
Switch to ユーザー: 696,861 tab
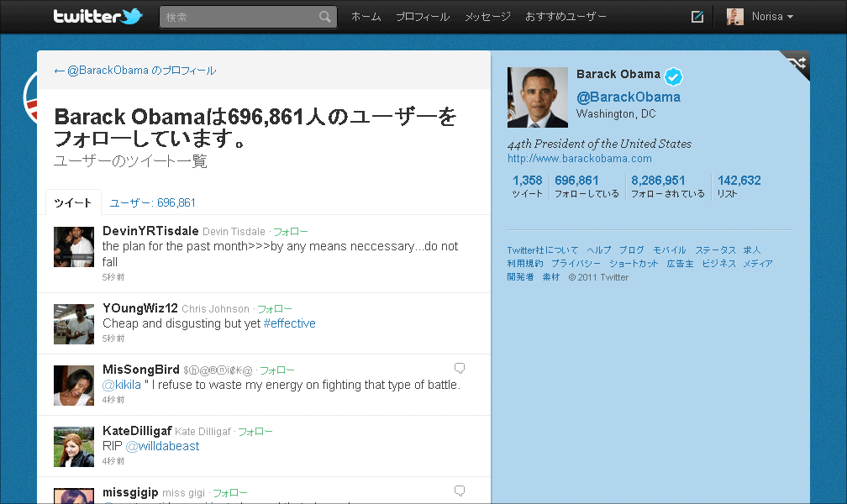pos(153,202)
